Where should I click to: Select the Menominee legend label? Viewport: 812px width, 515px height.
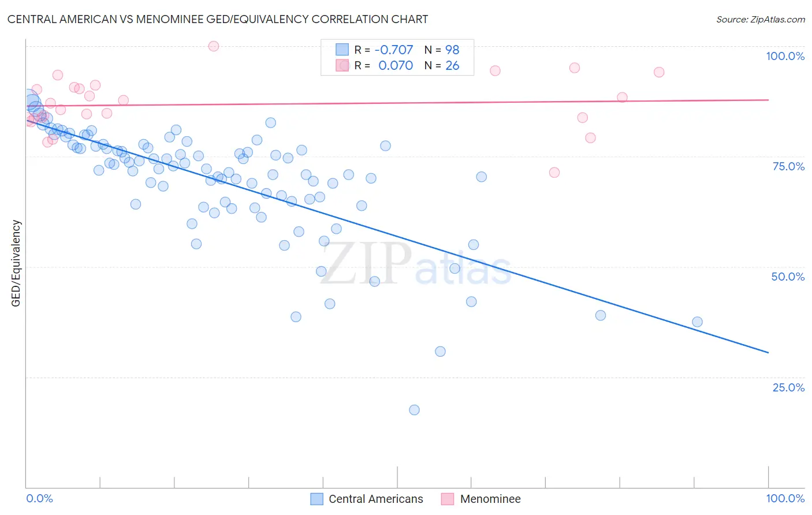[x=490, y=499]
